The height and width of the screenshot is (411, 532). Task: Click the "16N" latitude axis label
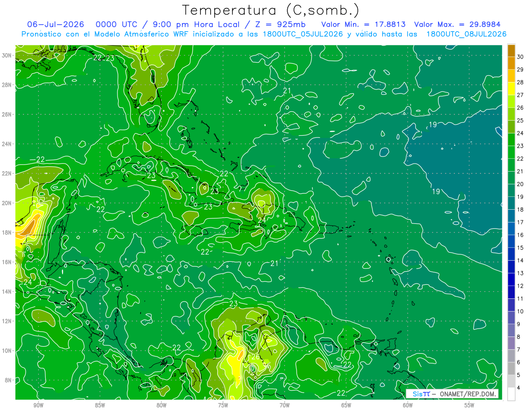click(8, 262)
